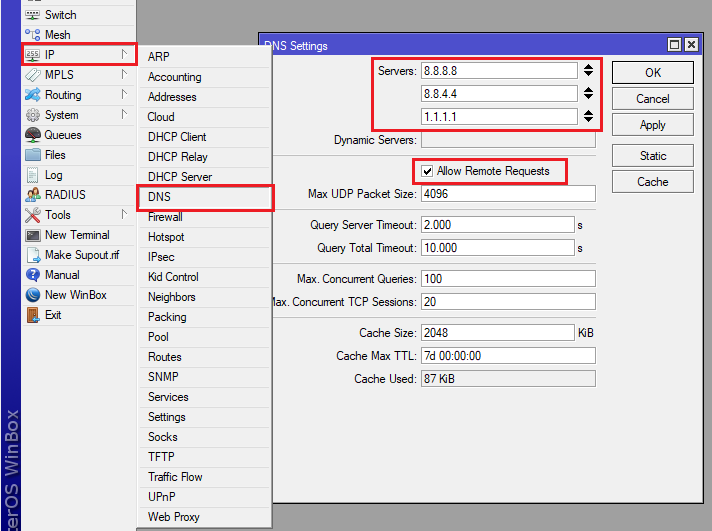Launch New Terminal via its icon

[33, 235]
